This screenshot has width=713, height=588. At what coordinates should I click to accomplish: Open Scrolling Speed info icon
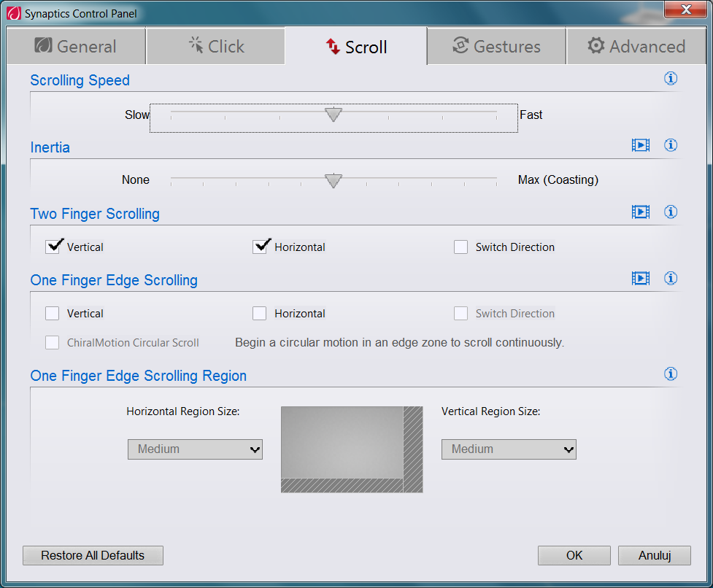tap(670, 79)
